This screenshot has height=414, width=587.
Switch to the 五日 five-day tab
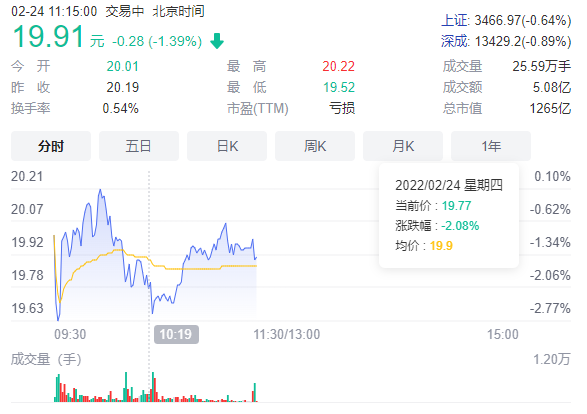[x=139, y=146]
